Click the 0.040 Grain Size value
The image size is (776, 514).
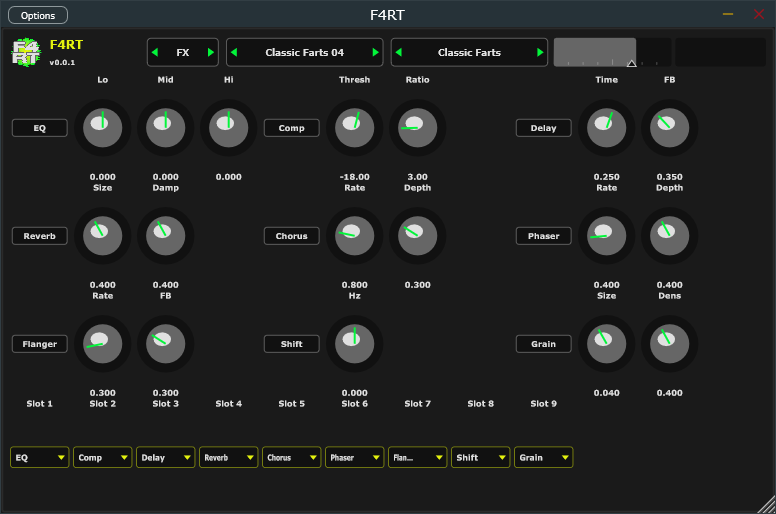coord(606,393)
